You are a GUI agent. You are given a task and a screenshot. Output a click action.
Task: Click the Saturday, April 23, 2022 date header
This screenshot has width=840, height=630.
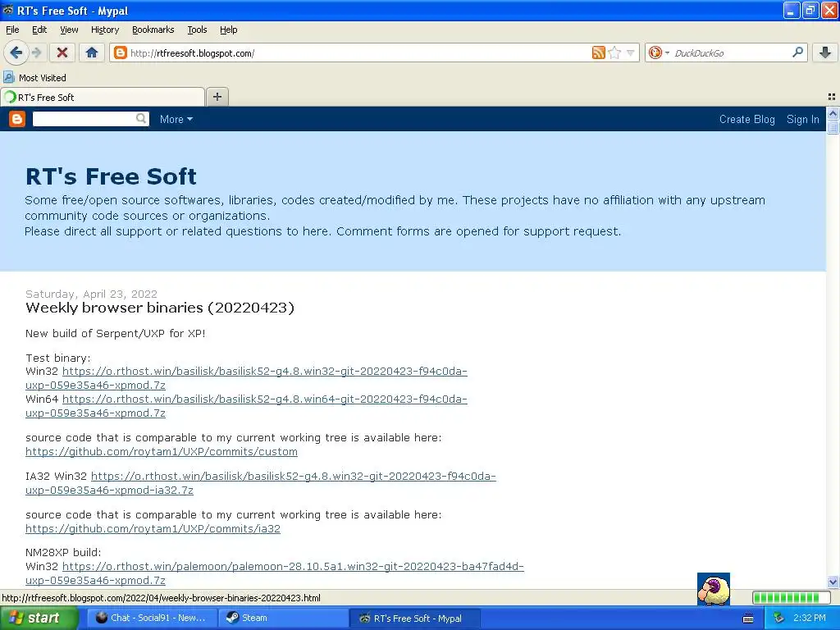coord(92,294)
